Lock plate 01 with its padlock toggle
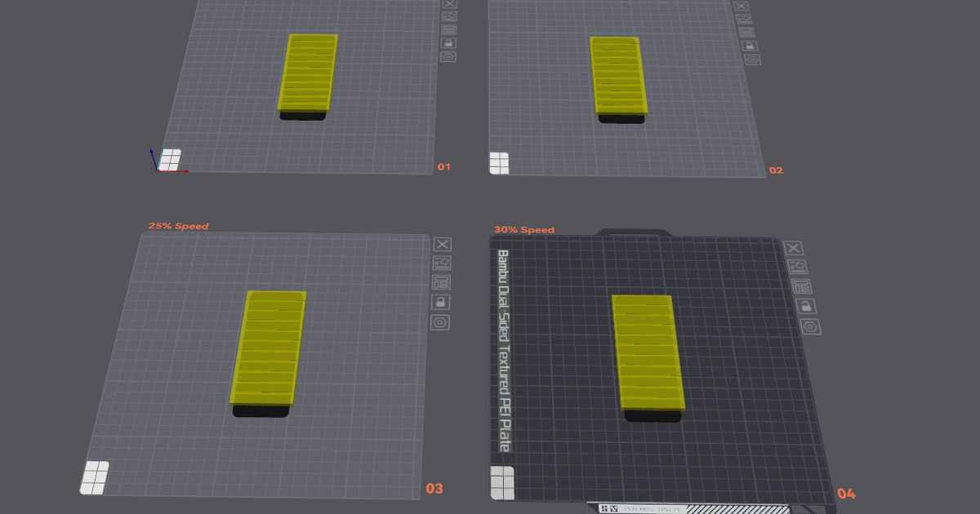The width and height of the screenshot is (980, 514). pos(449,42)
